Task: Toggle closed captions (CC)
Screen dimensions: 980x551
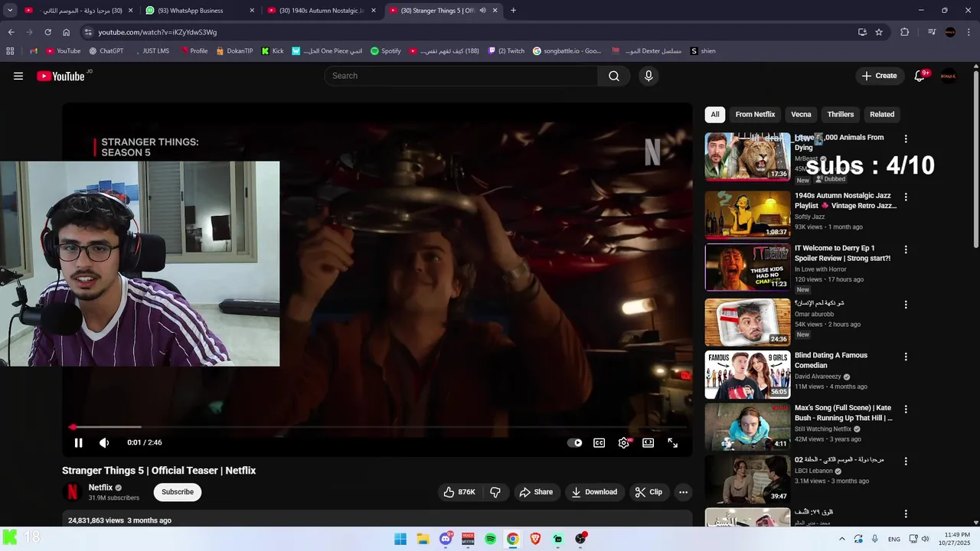Action: pyautogui.click(x=599, y=442)
